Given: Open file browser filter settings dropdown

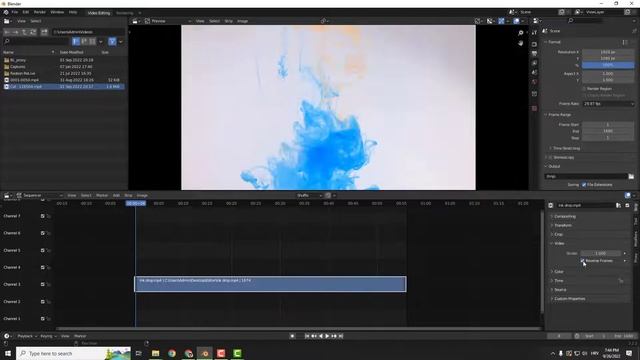Looking at the screenshot, I should [x=120, y=41].
